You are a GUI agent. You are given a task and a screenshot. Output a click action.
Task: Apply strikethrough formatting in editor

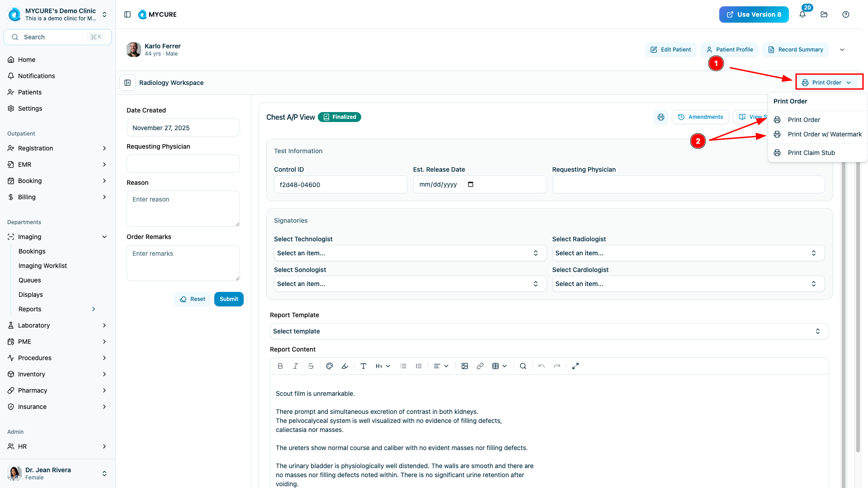coord(311,366)
